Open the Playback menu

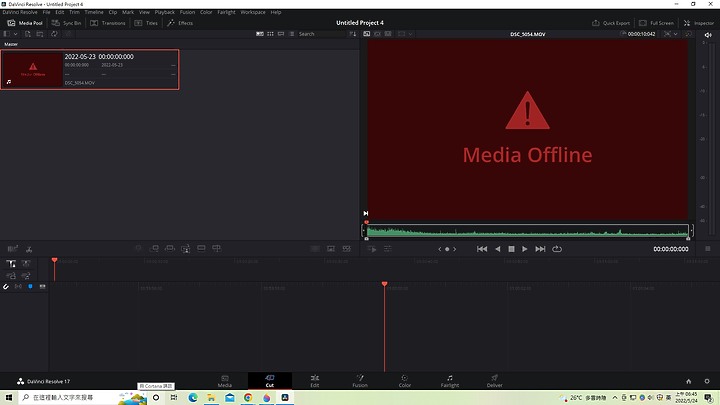pyautogui.click(x=164, y=12)
